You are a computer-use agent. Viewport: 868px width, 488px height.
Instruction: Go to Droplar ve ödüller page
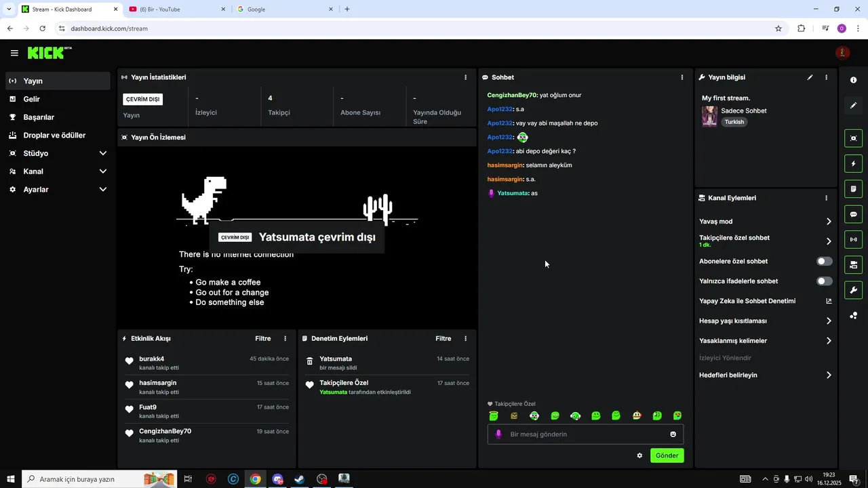[x=58, y=136]
